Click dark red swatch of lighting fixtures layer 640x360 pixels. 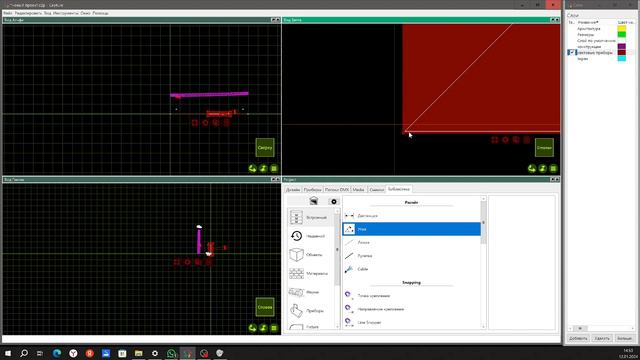(622, 53)
